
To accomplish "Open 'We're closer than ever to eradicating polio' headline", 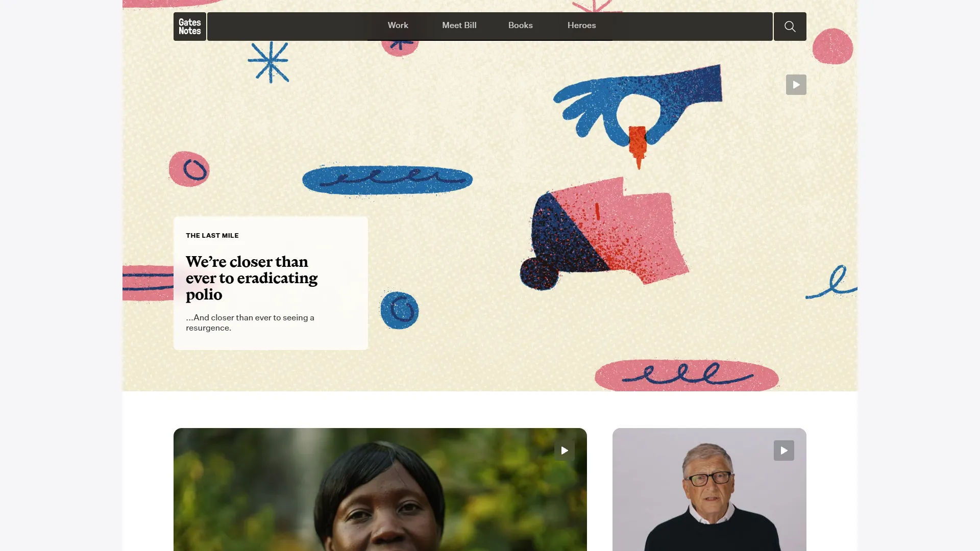I will click(x=252, y=278).
